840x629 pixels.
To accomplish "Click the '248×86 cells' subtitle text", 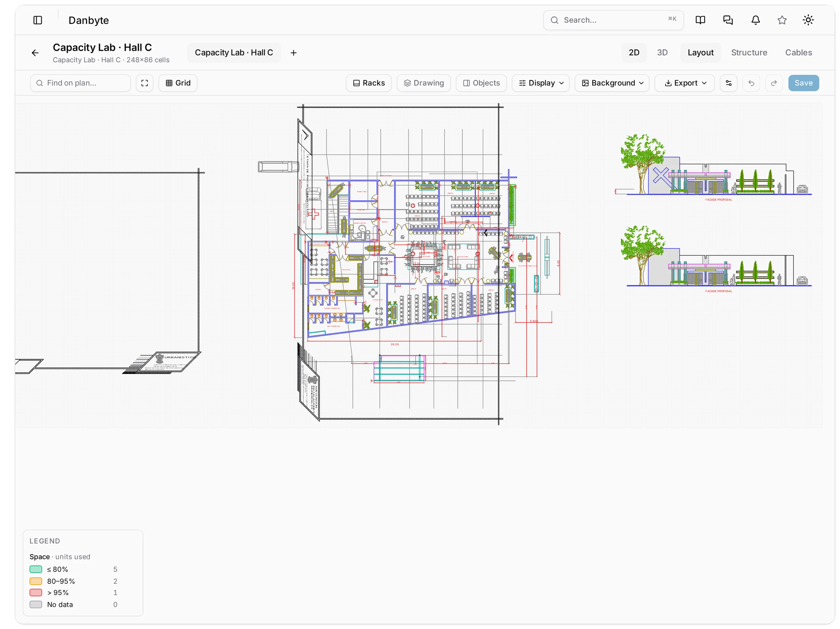I will (x=148, y=60).
